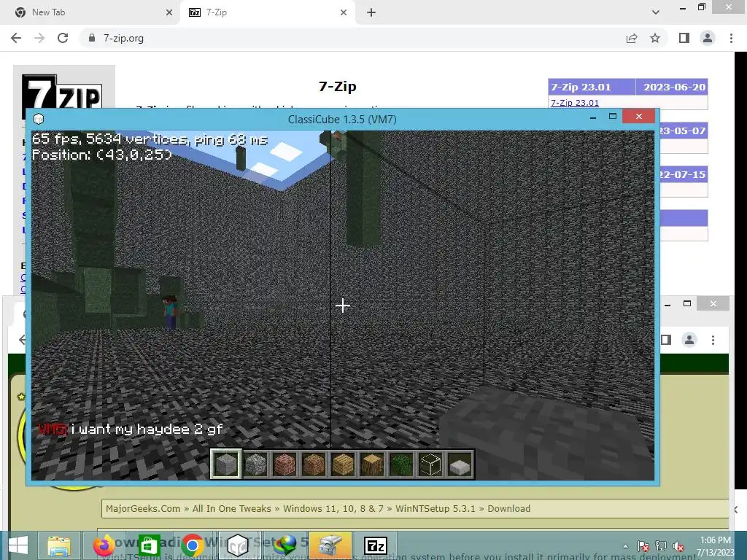Close the New Tab tab
The image size is (747, 560).
coord(169,12)
